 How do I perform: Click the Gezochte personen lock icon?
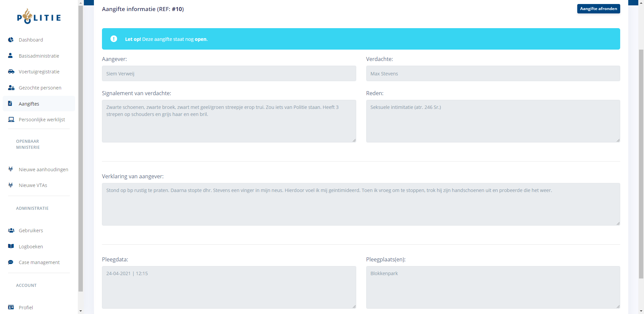11,88
